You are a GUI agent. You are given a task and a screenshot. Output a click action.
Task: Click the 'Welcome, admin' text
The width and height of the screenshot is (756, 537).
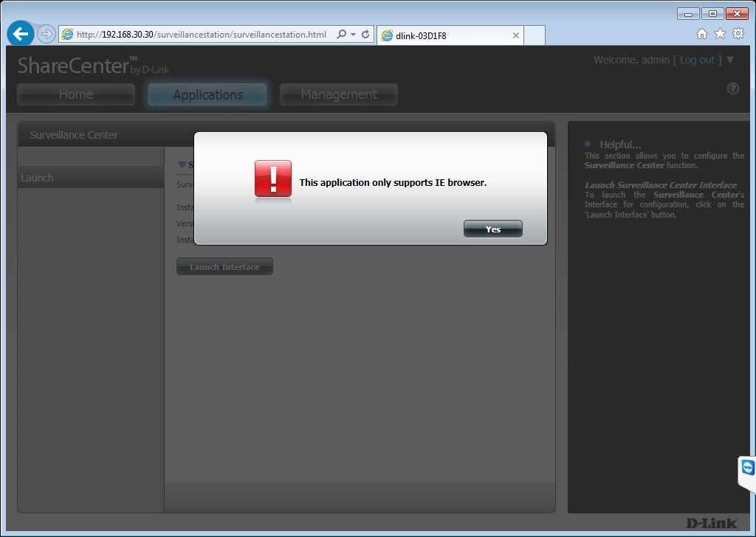coord(632,60)
